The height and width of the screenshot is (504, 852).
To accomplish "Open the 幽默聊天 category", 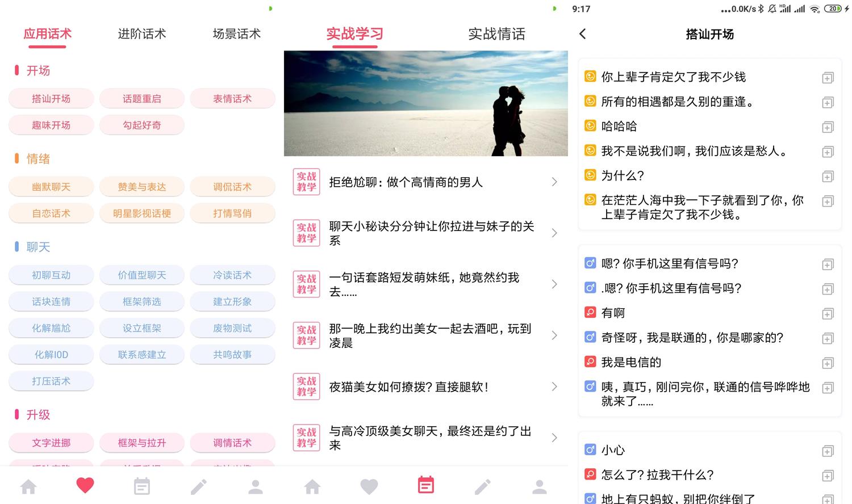I will 51,187.
